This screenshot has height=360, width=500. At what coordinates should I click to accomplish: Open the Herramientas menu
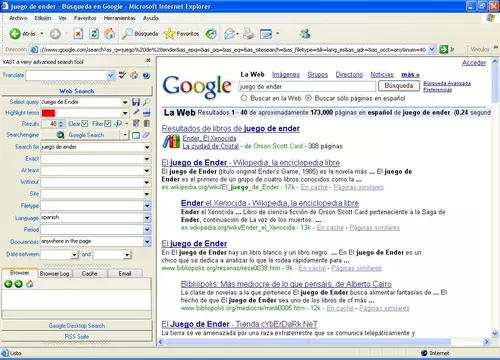(x=119, y=18)
